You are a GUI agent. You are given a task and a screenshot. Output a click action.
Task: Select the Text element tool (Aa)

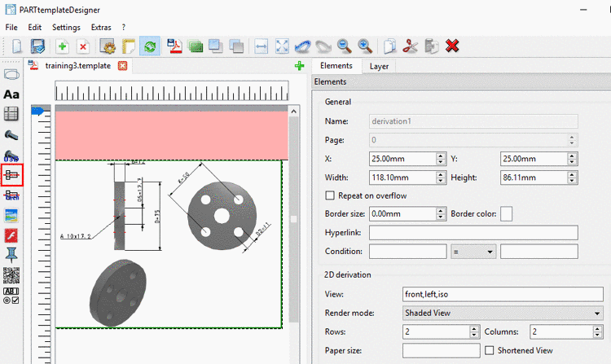pos(11,95)
